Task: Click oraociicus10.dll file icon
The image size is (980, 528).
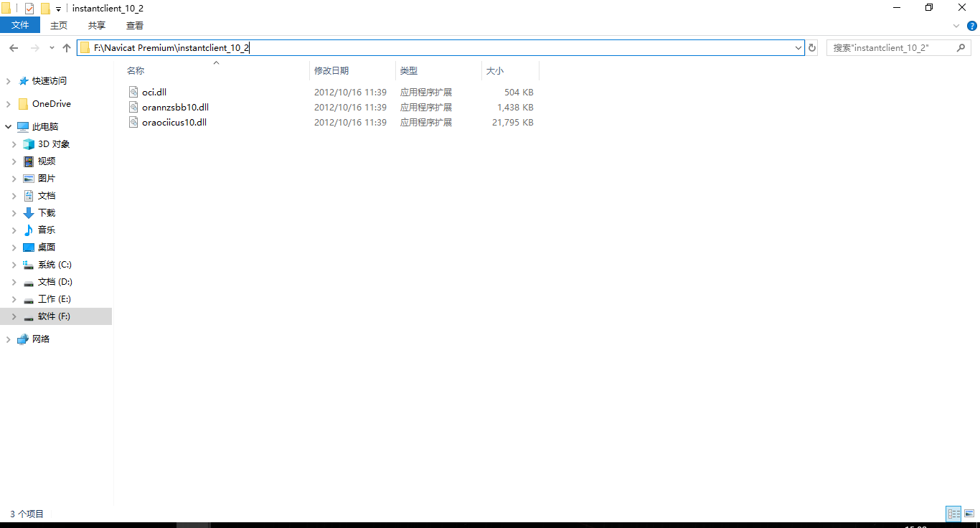Action: pyautogui.click(x=133, y=122)
